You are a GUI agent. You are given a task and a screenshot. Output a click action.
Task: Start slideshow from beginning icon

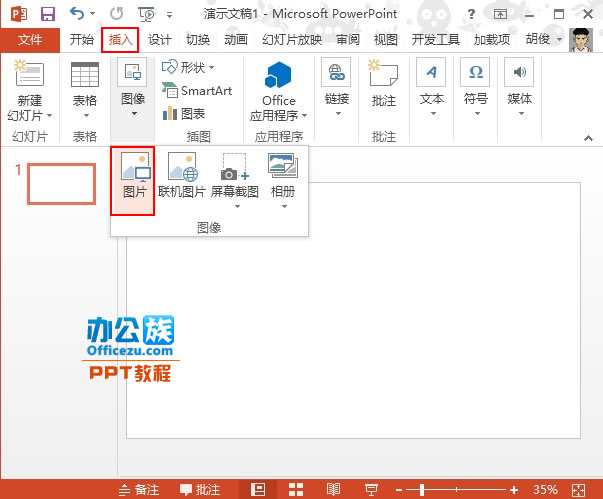(x=147, y=15)
